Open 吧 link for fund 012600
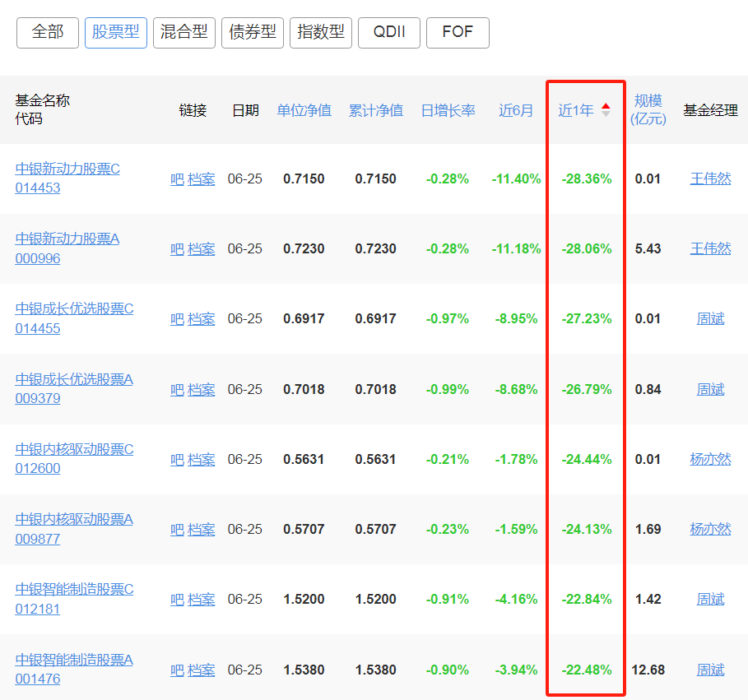The image size is (748, 700). [177, 460]
